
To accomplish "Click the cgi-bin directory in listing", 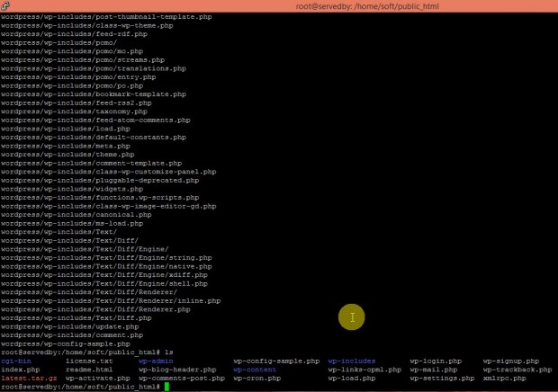I will click(16, 361).
